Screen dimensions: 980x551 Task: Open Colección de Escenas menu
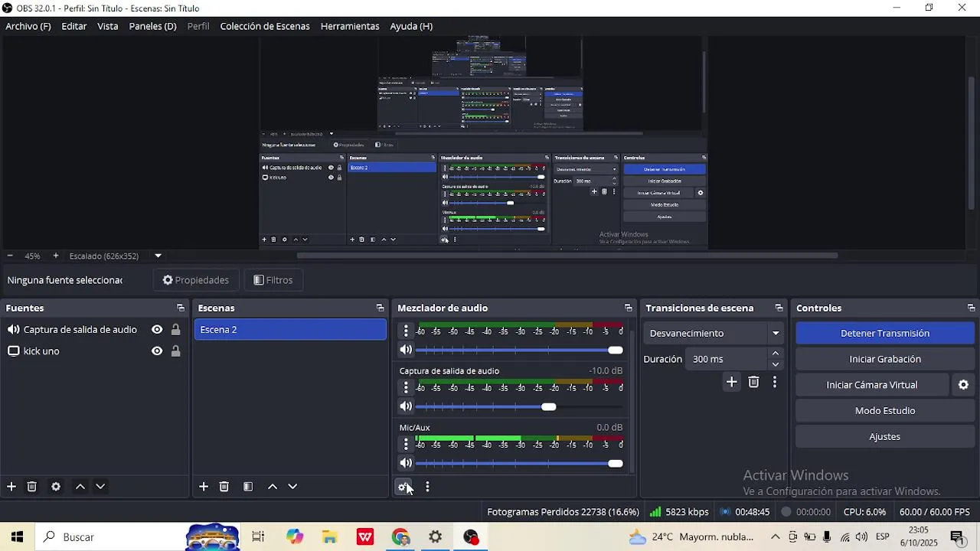pyautogui.click(x=265, y=26)
